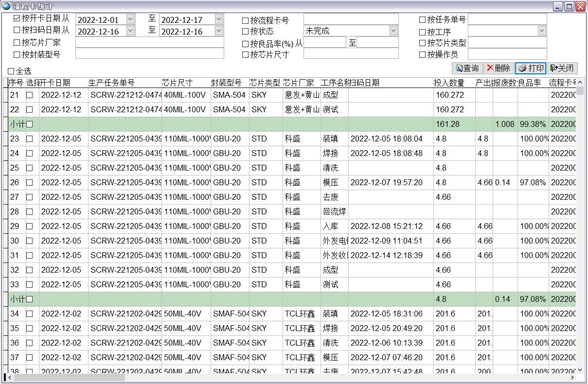Click the 打印 print button
The width and height of the screenshot is (588, 384).
click(531, 69)
